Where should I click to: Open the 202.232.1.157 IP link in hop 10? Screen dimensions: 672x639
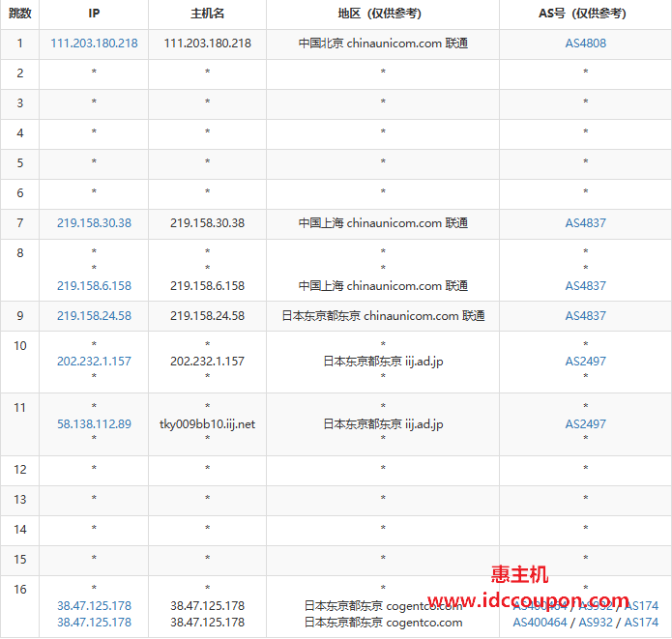tap(94, 362)
